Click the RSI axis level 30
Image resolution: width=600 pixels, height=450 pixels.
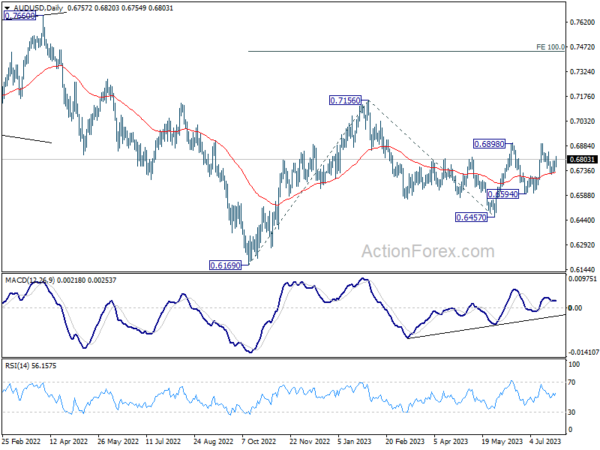tap(572, 412)
